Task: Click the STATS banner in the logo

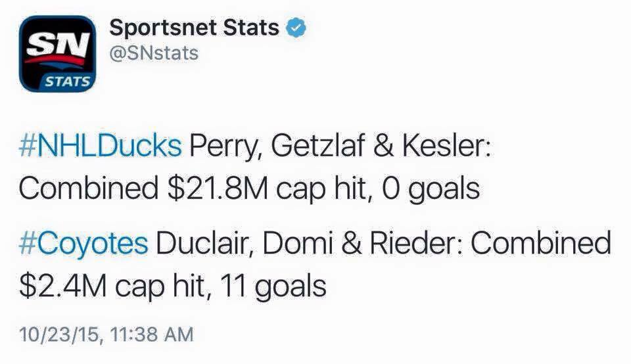Action: (x=67, y=81)
